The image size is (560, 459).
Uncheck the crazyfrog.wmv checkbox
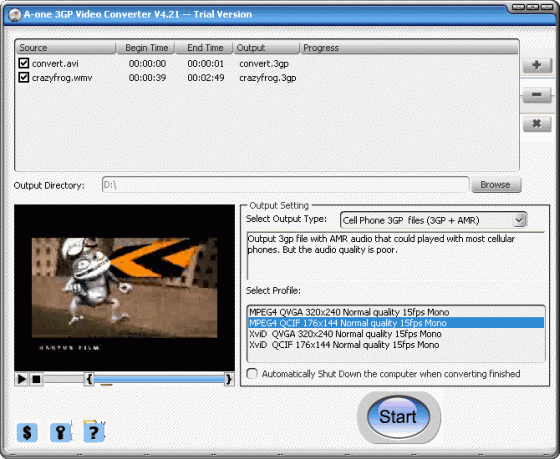[x=24, y=77]
